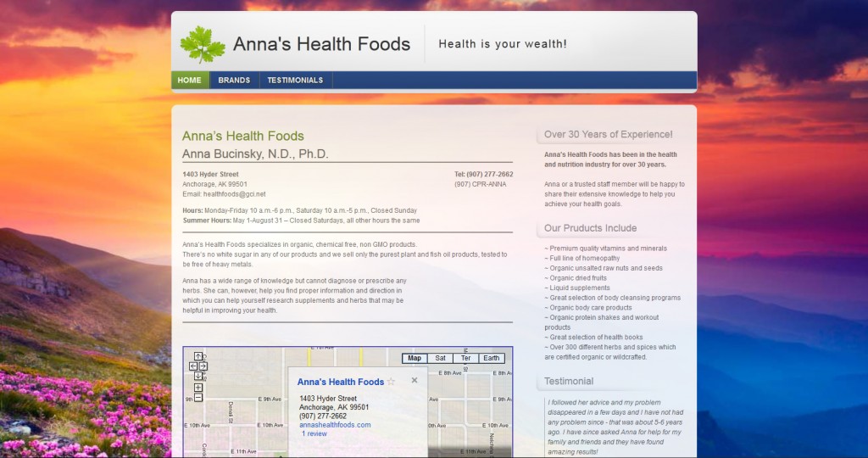This screenshot has width=868, height=458.
Task: Open the annashealthfoods.com link
Action: pyautogui.click(x=335, y=425)
